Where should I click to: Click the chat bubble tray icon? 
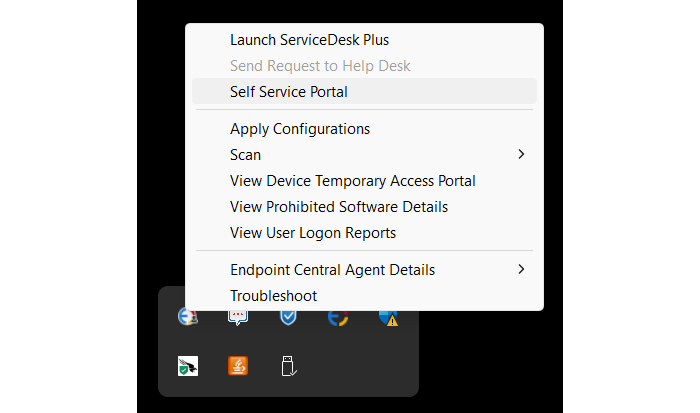238,317
